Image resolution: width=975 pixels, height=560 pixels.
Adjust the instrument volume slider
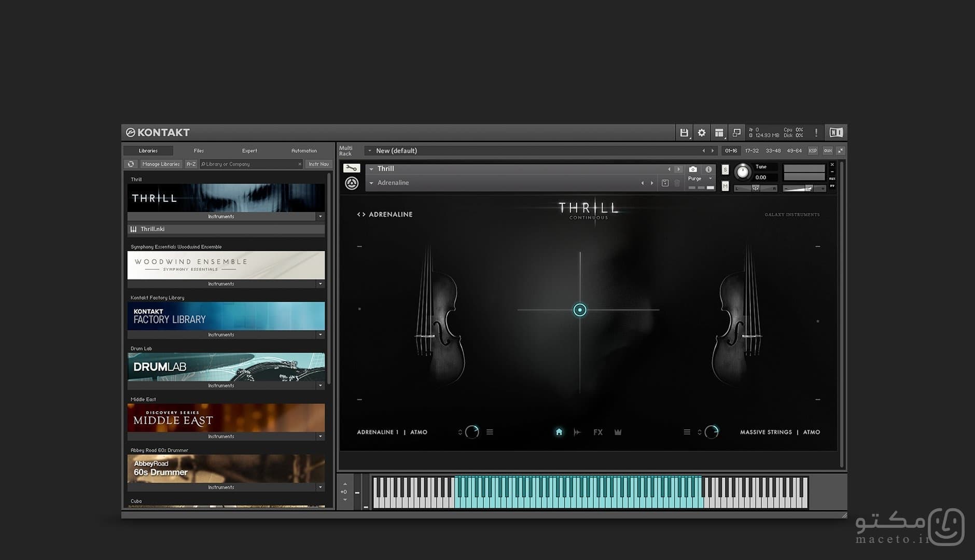pyautogui.click(x=804, y=188)
